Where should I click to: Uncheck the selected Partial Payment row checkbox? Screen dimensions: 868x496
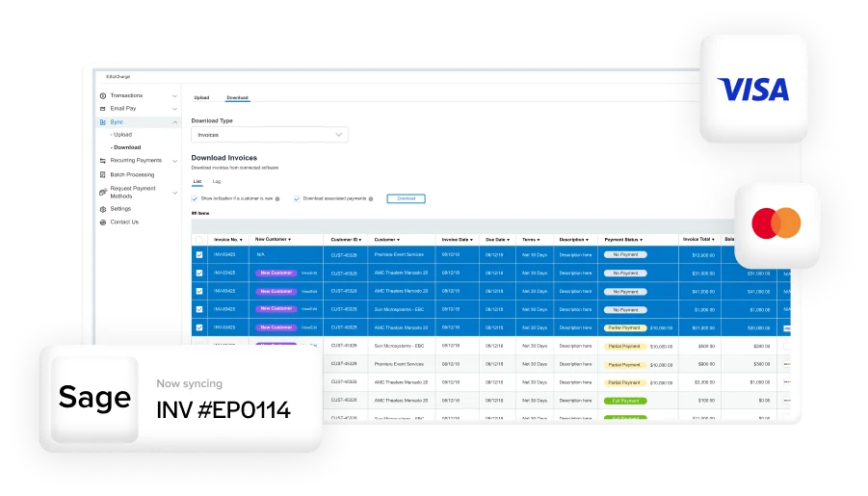click(199, 327)
